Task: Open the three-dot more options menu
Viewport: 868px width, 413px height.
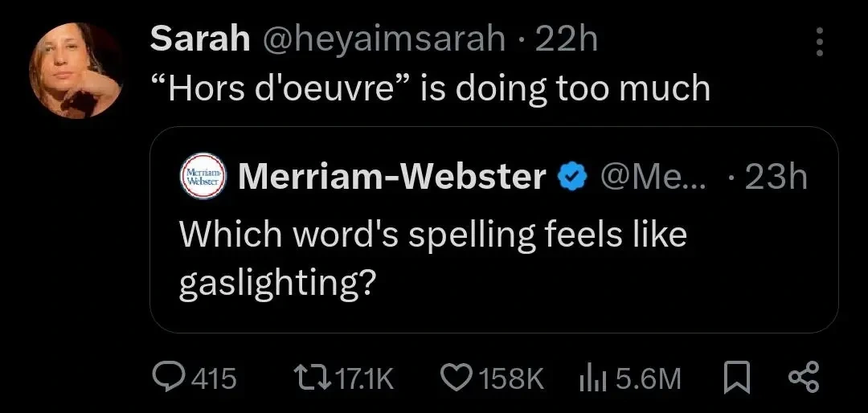Action: (x=819, y=42)
